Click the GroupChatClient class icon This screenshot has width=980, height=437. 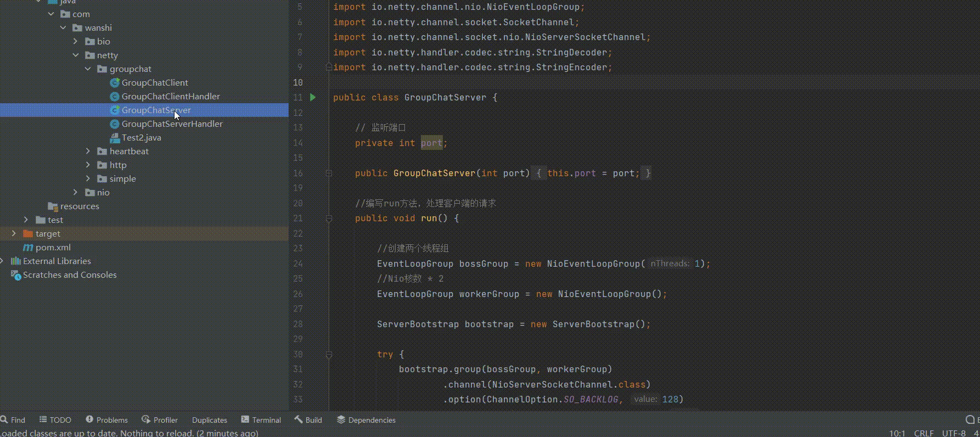click(115, 82)
